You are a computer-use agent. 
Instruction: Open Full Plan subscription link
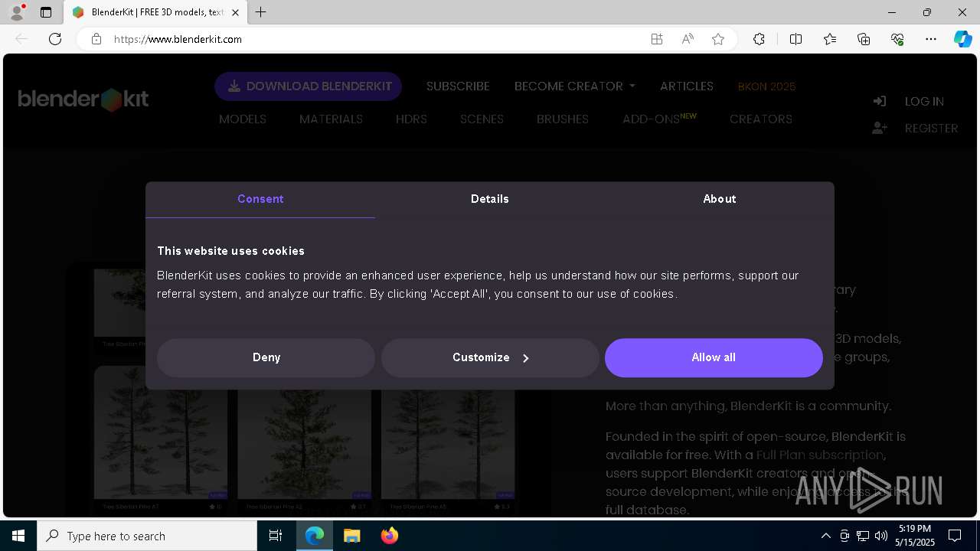[821, 455]
